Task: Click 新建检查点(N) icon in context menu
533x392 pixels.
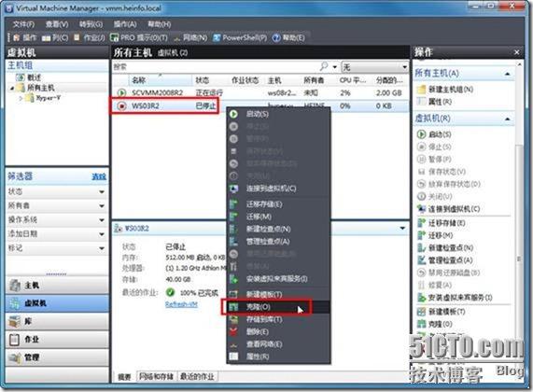Action: (x=233, y=229)
